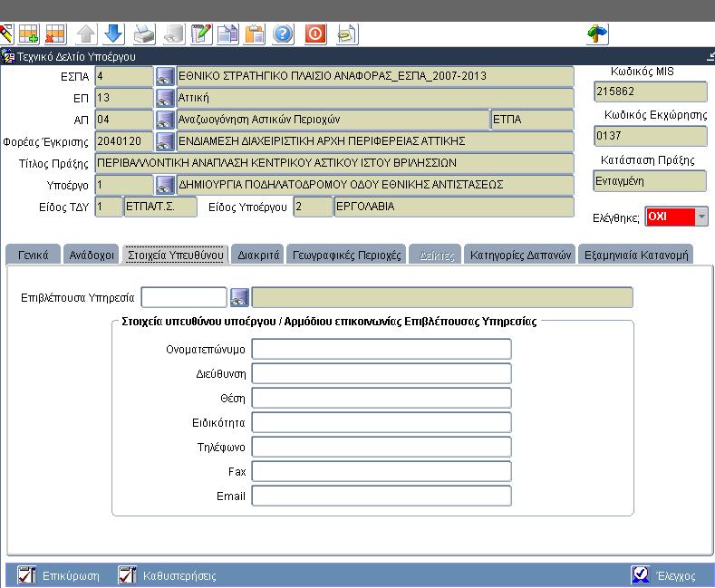Open the Κατηγορίες Δαπανών tab
This screenshot has height=588, width=715.
pyautogui.click(x=520, y=255)
